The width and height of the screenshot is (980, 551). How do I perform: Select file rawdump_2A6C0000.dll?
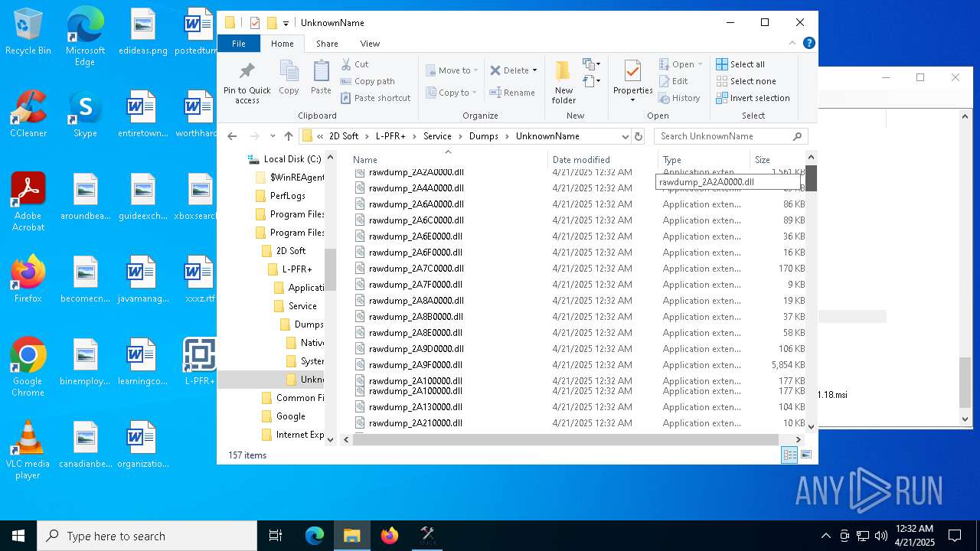coord(416,220)
